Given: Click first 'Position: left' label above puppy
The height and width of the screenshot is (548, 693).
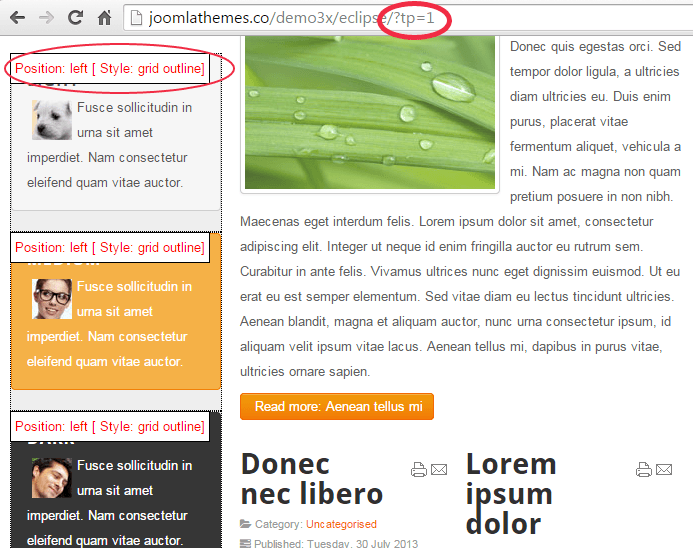Looking at the screenshot, I should pyautogui.click(x=110, y=68).
